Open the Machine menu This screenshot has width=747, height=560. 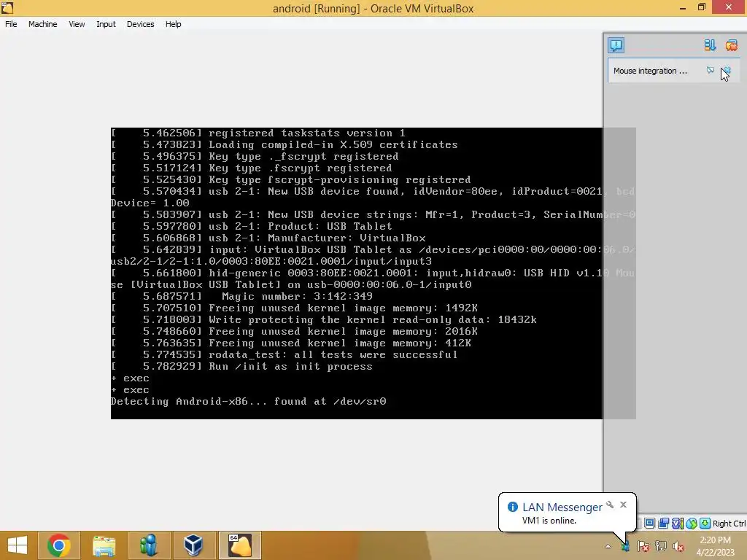(x=42, y=24)
